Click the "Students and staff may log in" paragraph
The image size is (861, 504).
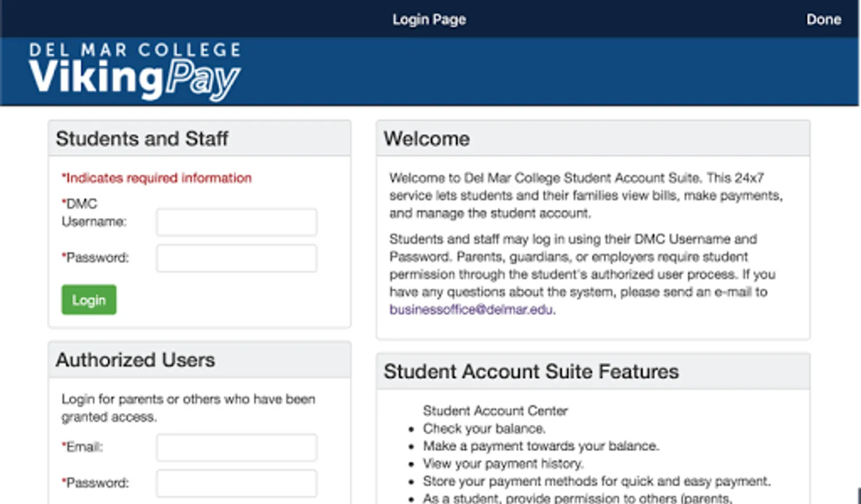pyautogui.click(x=582, y=274)
